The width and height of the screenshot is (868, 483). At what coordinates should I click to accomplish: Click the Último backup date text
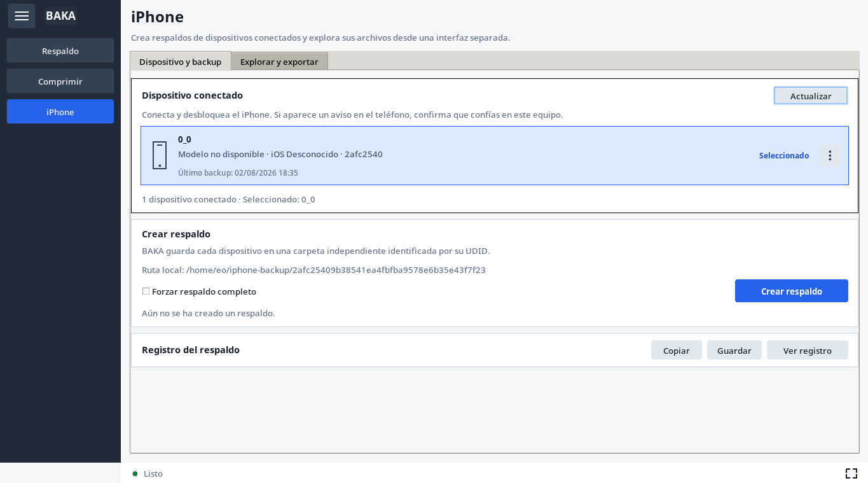[x=238, y=172]
